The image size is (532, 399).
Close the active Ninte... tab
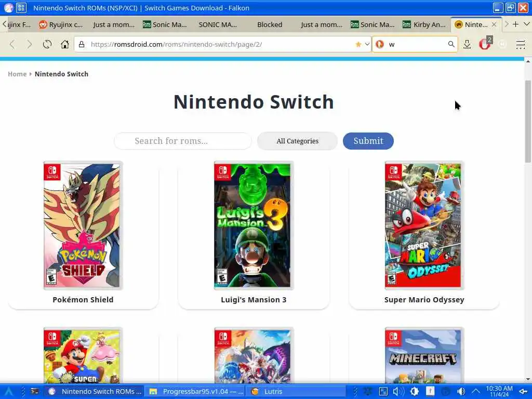(494, 24)
